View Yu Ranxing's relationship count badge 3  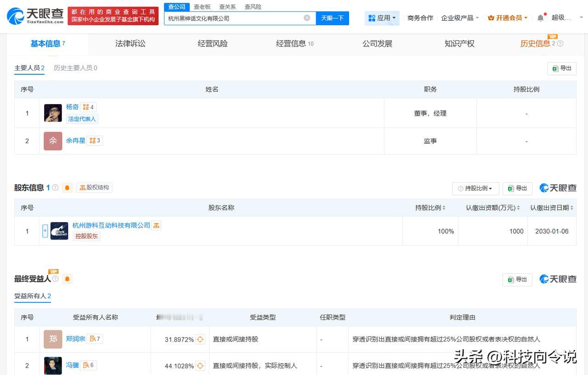[95, 140]
